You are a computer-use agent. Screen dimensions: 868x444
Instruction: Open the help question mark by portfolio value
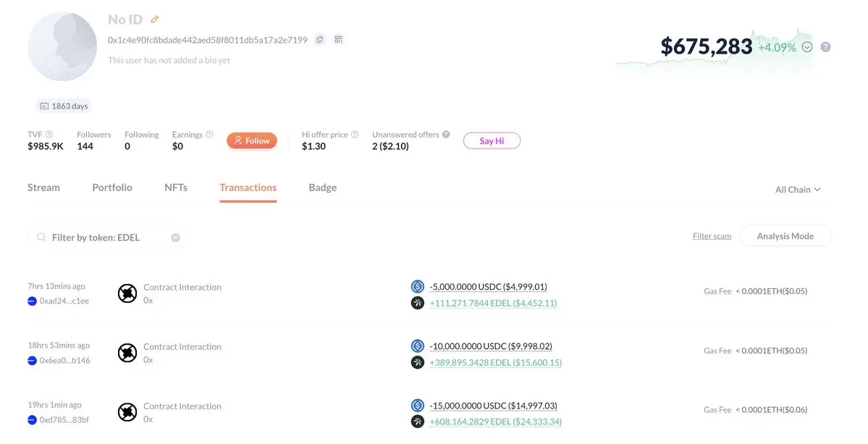click(x=825, y=47)
